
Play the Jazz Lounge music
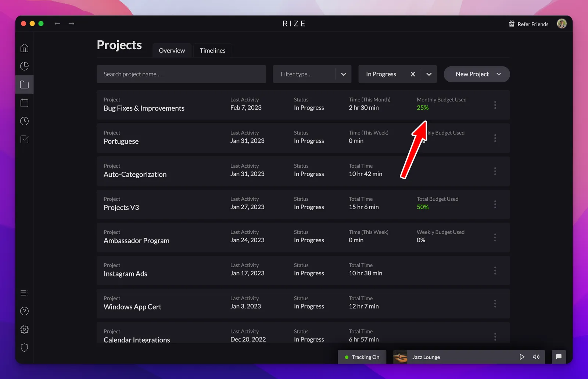[521, 357]
